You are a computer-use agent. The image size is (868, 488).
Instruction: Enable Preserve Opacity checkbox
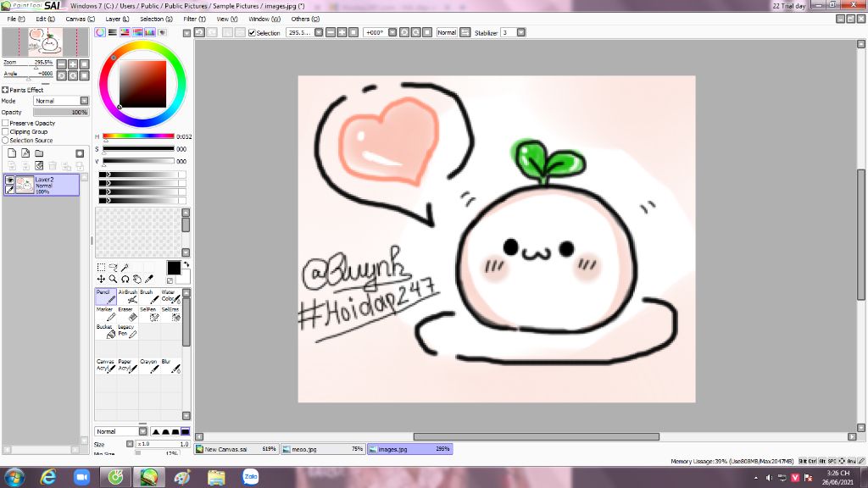[6, 124]
